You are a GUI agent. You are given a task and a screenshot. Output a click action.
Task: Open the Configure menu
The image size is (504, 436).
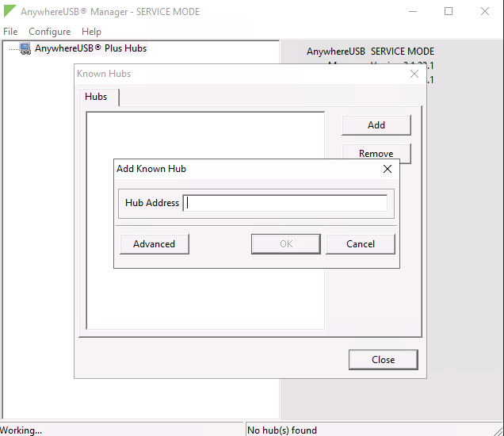pyautogui.click(x=49, y=32)
